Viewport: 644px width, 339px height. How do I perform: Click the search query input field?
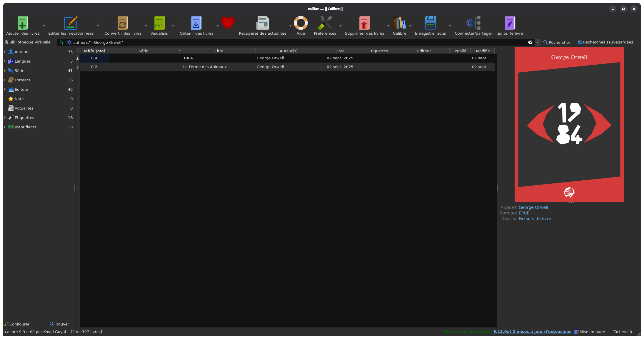pyautogui.click(x=299, y=42)
